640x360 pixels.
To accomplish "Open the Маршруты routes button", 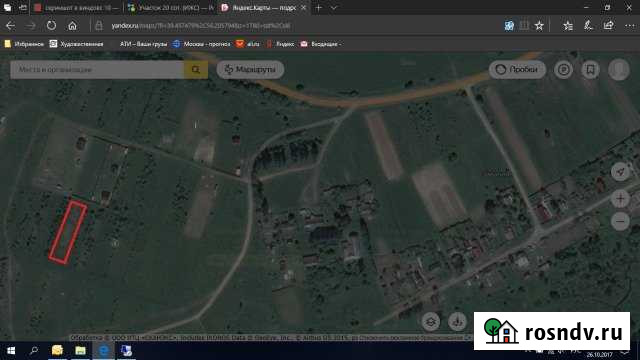I will [250, 70].
